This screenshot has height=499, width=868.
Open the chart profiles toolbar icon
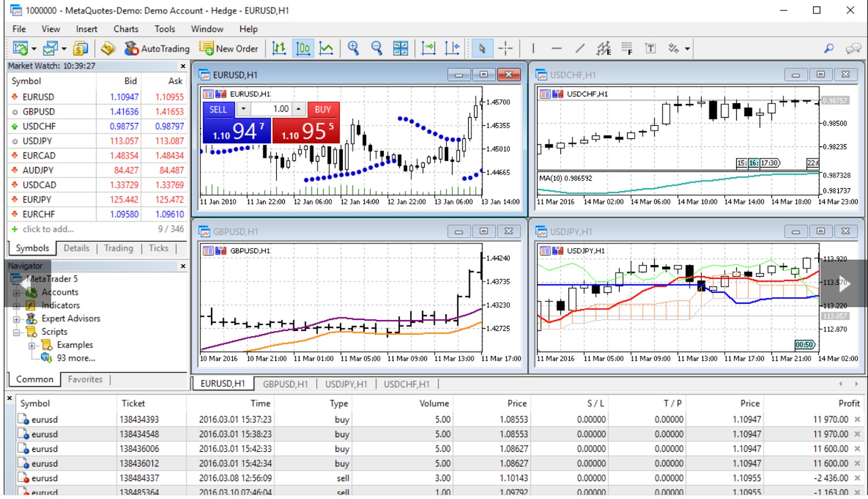pyautogui.click(x=50, y=48)
